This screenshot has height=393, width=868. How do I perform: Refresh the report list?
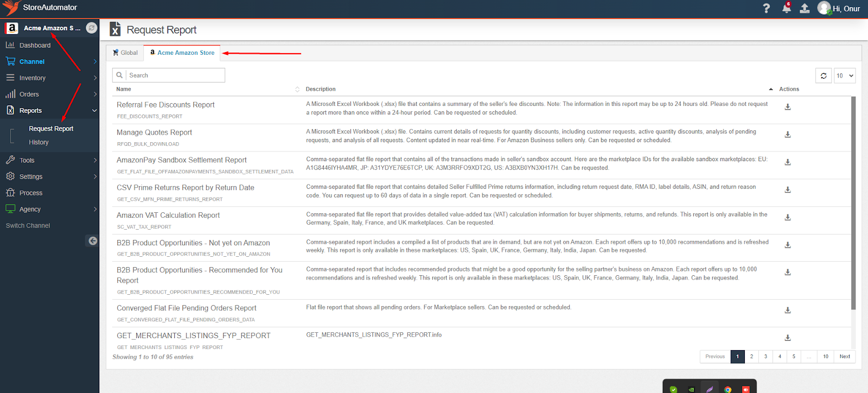tap(824, 75)
